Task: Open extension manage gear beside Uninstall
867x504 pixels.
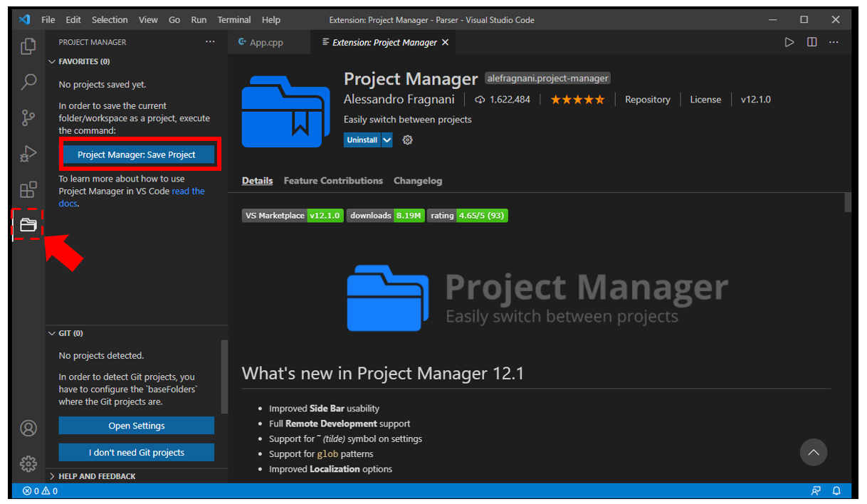Action: 407,140
